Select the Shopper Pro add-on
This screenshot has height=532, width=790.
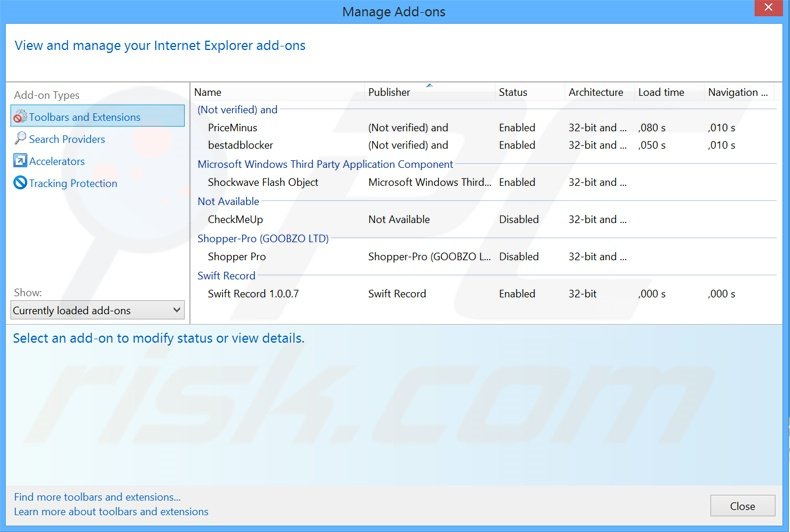[237, 257]
